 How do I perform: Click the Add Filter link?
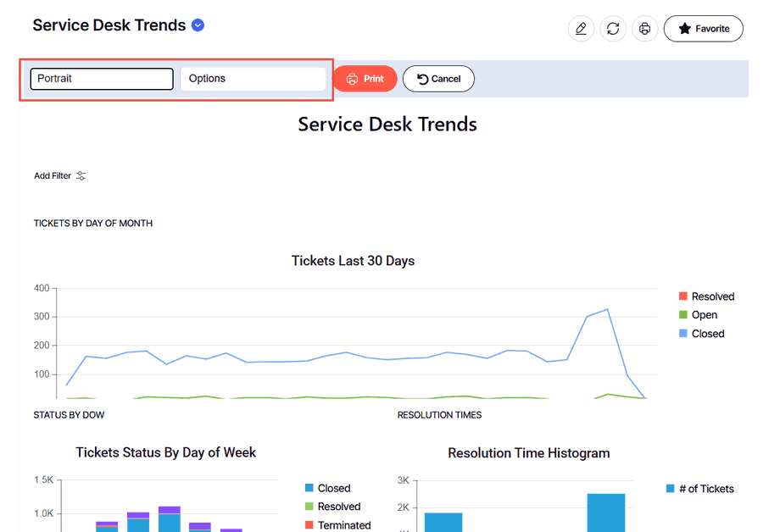[x=53, y=176]
